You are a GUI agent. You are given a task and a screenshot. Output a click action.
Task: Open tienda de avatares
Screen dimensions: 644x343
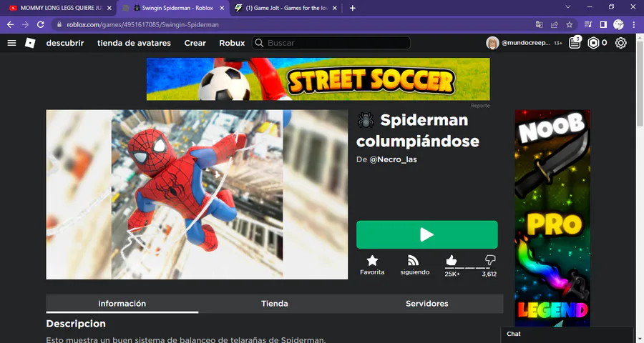coord(134,43)
